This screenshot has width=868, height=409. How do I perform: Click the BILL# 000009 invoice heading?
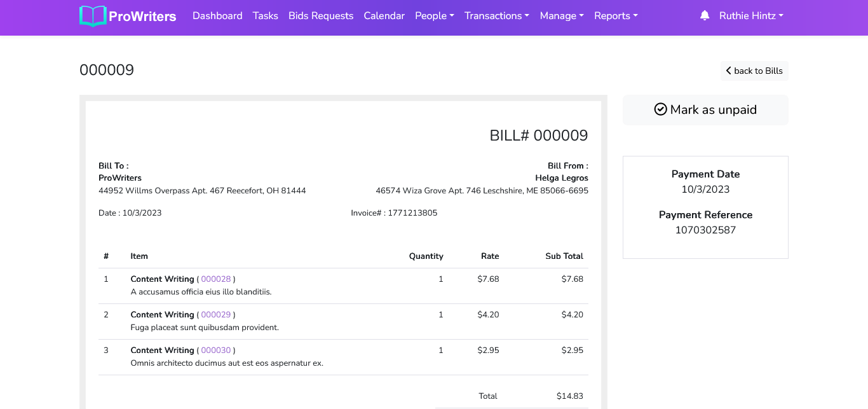point(538,135)
